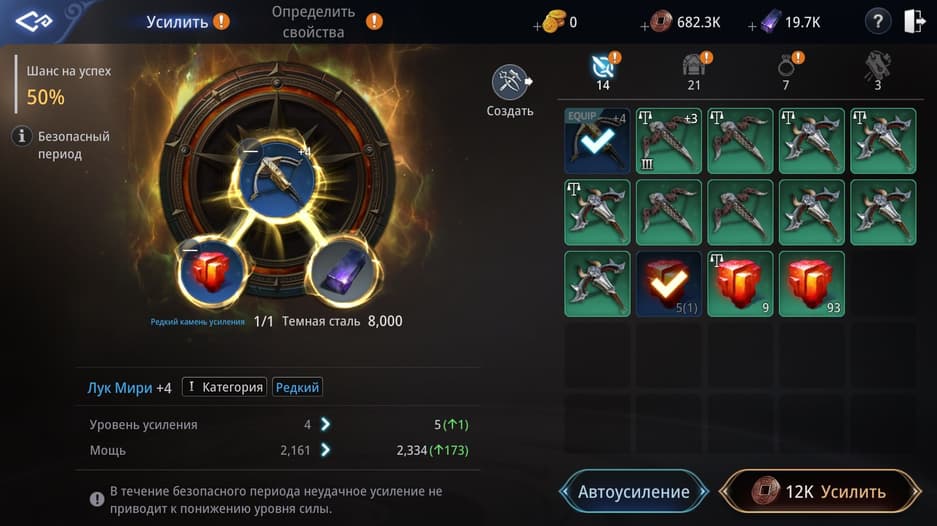The image size is (937, 526).
Task: Open the Создать crafting icon
Action: [510, 82]
